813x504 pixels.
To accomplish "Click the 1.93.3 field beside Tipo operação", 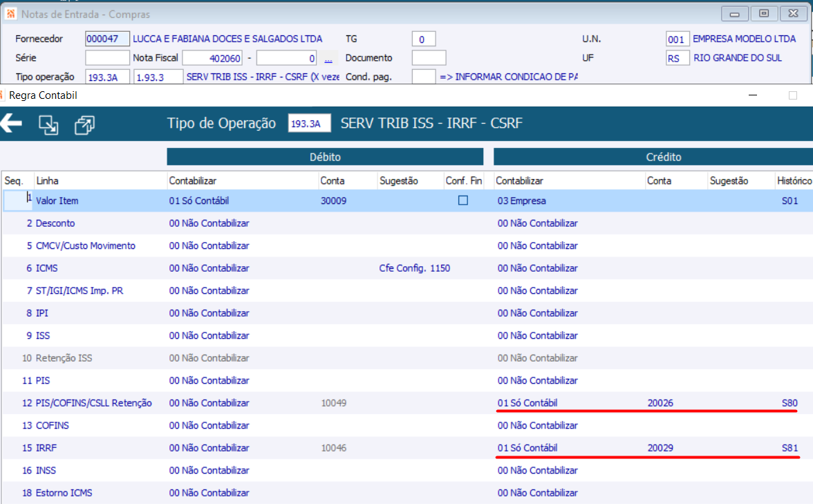I will 158,77.
